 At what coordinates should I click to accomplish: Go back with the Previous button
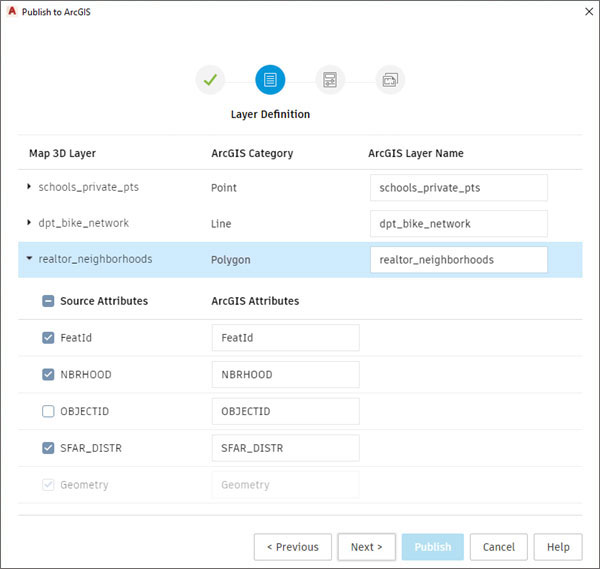coord(293,547)
